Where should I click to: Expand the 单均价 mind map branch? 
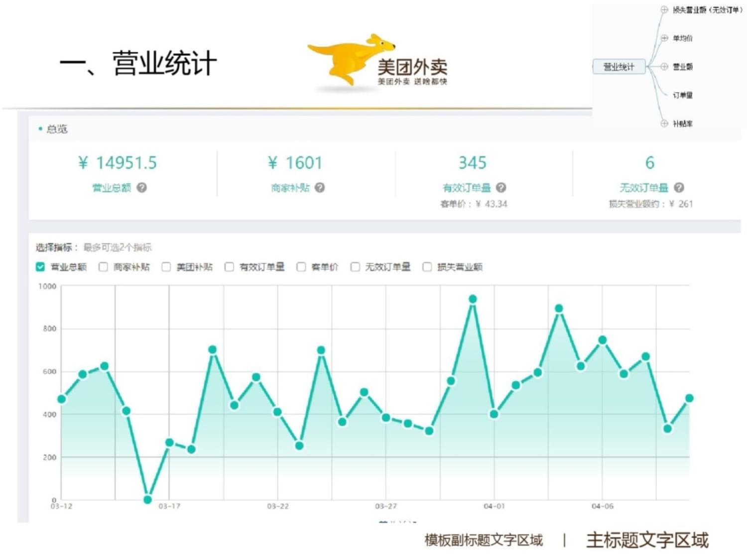click(x=664, y=38)
